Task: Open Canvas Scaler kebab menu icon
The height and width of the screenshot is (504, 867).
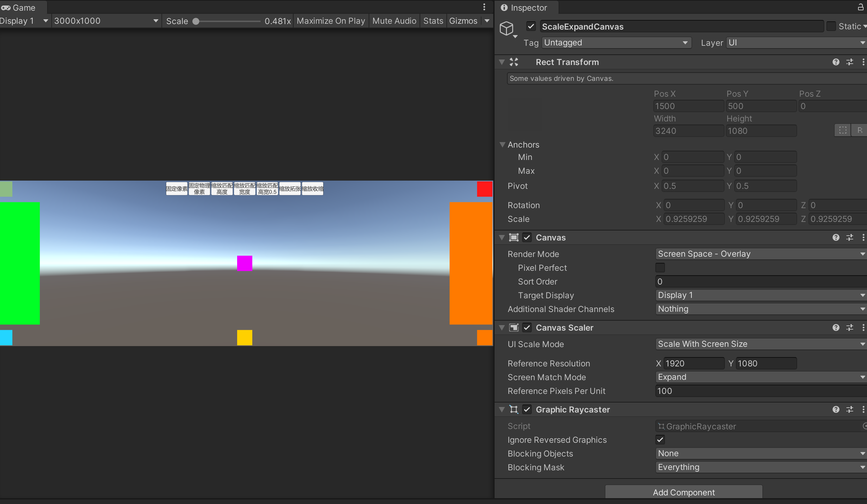Action: click(863, 328)
